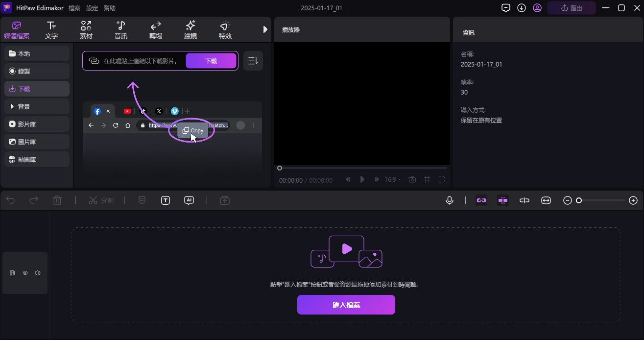Image resolution: width=644 pixels, height=340 pixels.
Task: Click the player progress bar handle
Action: click(x=280, y=168)
